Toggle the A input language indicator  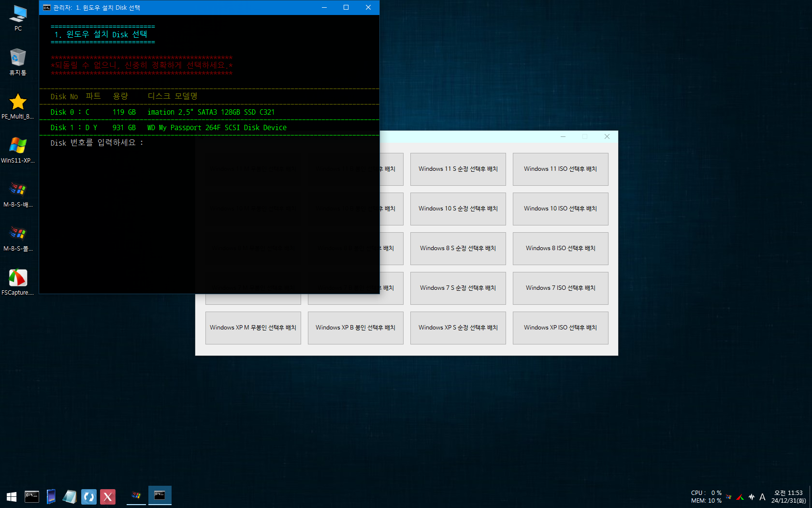pyautogui.click(x=762, y=497)
